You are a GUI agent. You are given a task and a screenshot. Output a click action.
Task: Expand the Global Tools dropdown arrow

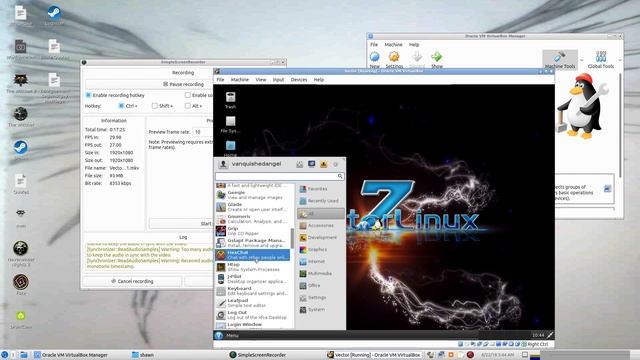pyautogui.click(x=620, y=60)
